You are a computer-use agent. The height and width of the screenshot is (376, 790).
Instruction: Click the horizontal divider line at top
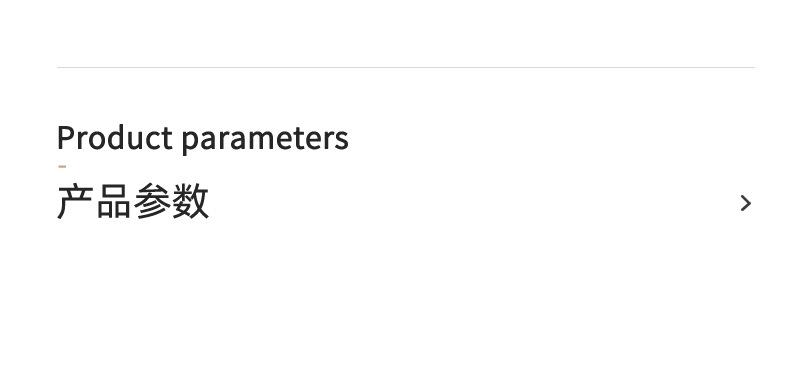(x=406, y=67)
